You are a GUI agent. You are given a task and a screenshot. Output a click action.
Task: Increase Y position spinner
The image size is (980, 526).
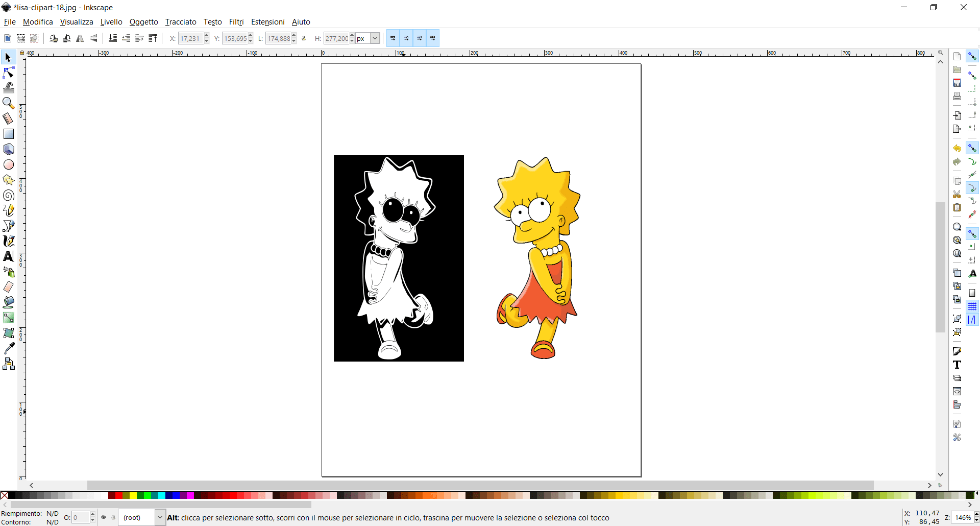coord(250,36)
